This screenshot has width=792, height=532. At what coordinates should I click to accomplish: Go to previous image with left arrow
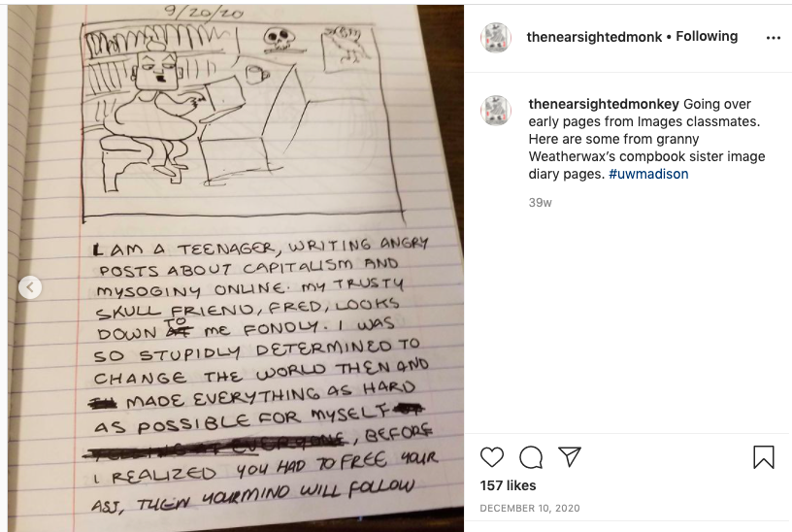point(30,287)
